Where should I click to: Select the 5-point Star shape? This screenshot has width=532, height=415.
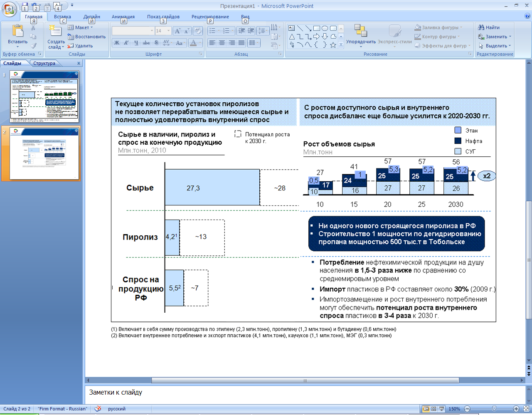coord(333,45)
